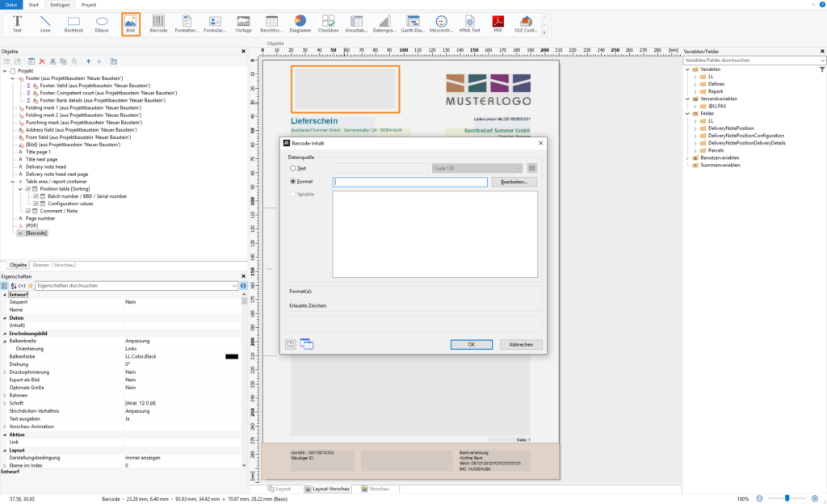The height and width of the screenshot is (504, 827).
Task: Select the Linie drawing tool
Action: point(45,23)
